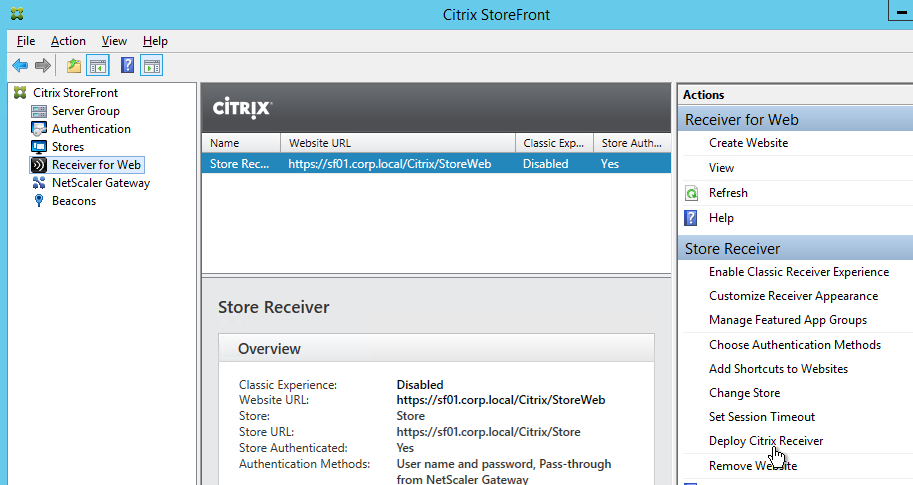Open the File menu
The width and height of the screenshot is (913, 485).
[x=26, y=41]
